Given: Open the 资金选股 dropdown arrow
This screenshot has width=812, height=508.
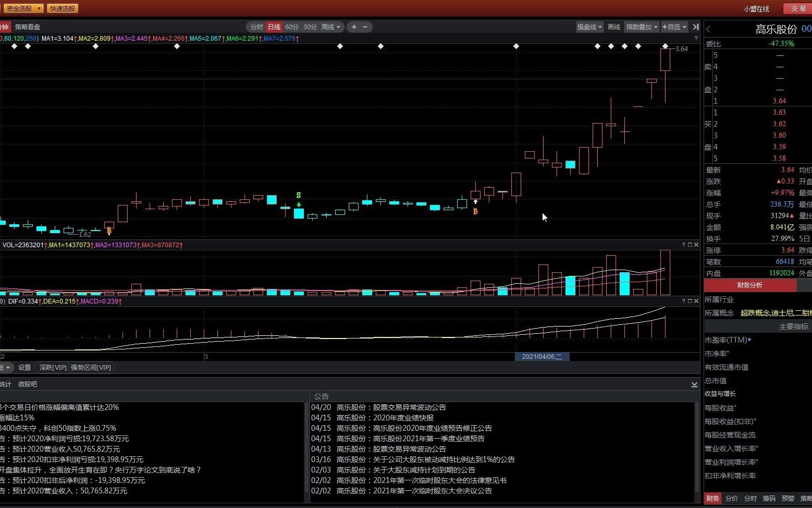Looking at the screenshot, I should tap(39, 8).
